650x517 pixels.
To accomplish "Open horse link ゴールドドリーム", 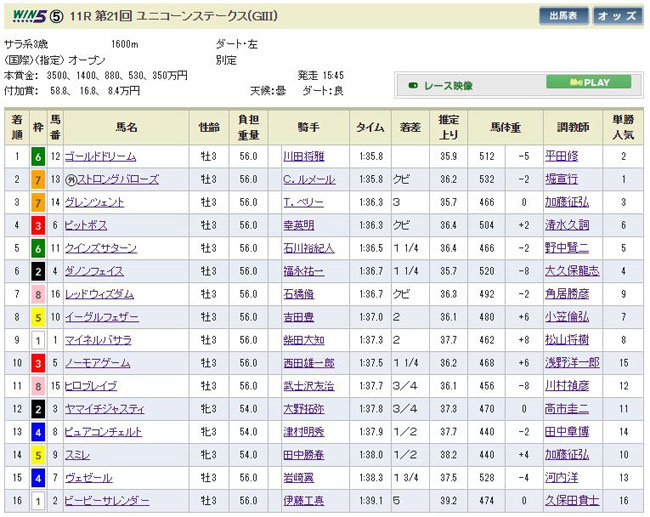I will point(101,156).
